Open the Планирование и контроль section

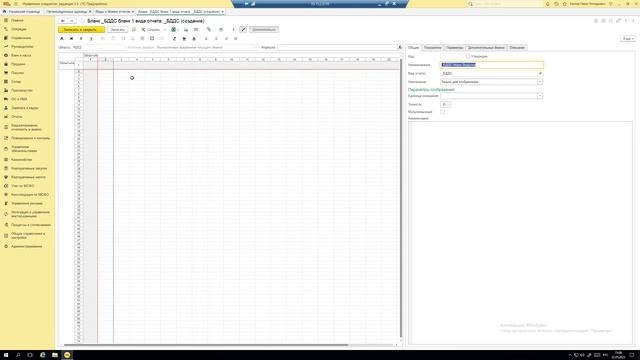pos(30,138)
